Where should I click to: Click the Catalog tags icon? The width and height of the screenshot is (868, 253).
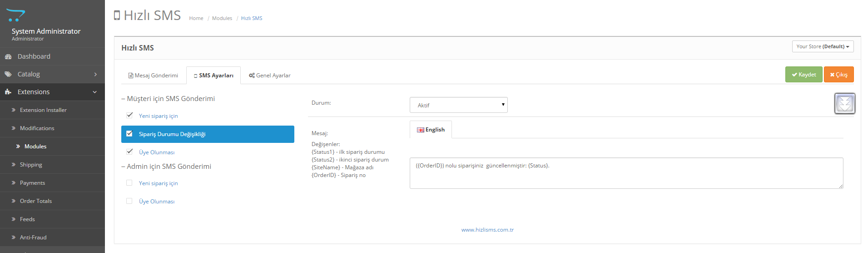pyautogui.click(x=8, y=74)
